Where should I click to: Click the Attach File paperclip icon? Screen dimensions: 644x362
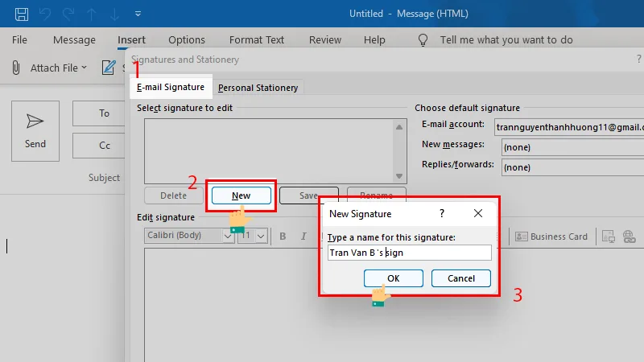(x=15, y=68)
